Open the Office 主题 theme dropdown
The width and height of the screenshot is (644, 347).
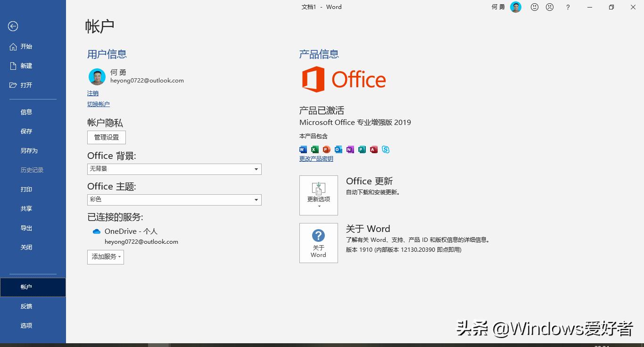pyautogui.click(x=174, y=199)
